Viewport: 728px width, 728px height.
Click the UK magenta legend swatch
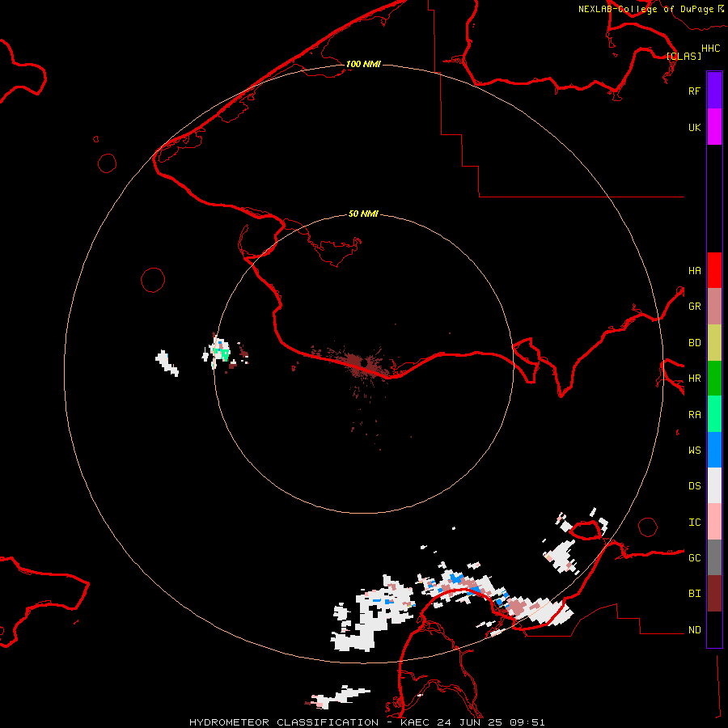pyautogui.click(x=714, y=126)
